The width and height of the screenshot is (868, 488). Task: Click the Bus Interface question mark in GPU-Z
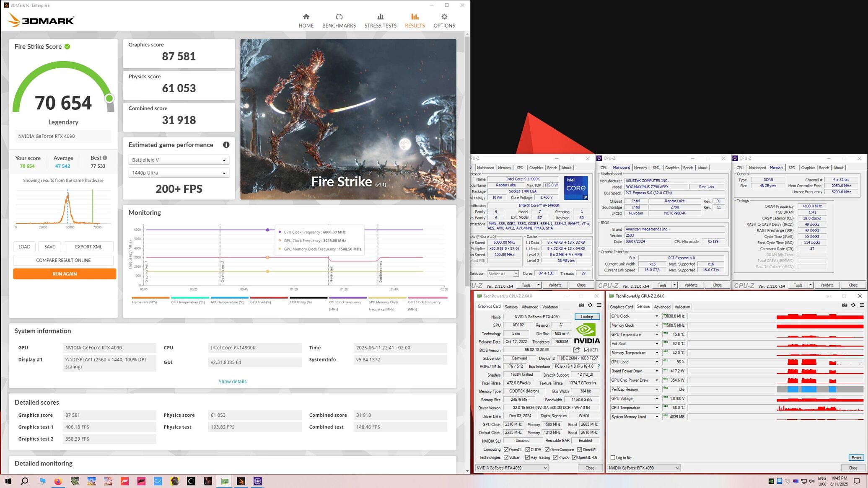click(599, 367)
